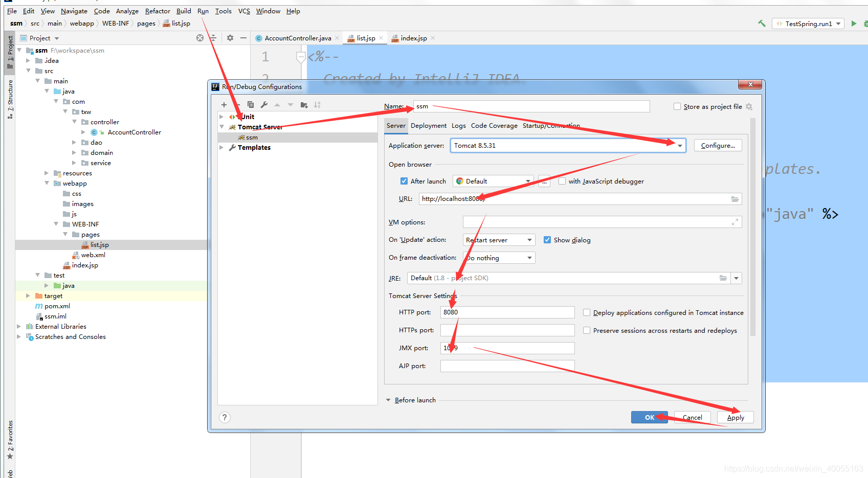The image size is (868, 478).
Task: Click the Apply button
Action: click(x=736, y=417)
